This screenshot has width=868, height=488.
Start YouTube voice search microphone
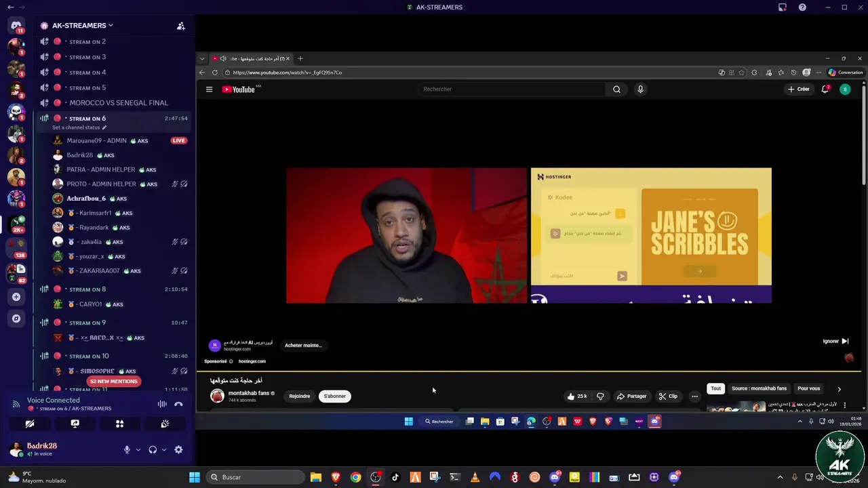pyautogui.click(x=640, y=89)
